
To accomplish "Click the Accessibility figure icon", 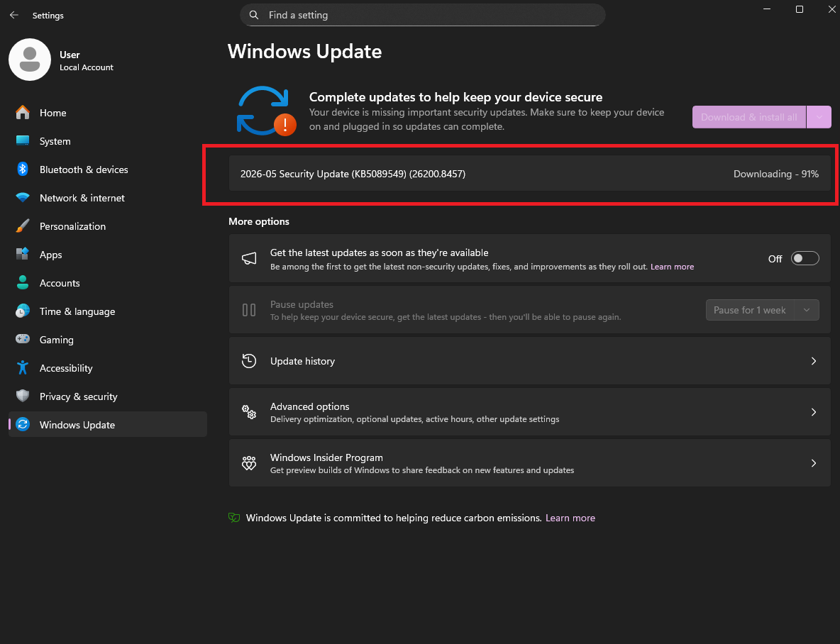I will tap(23, 367).
